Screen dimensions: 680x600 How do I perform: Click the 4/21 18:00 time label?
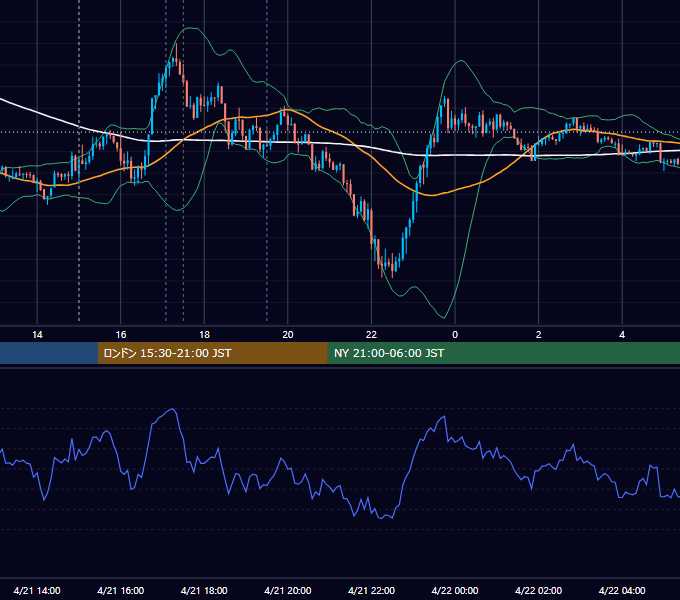point(204,590)
